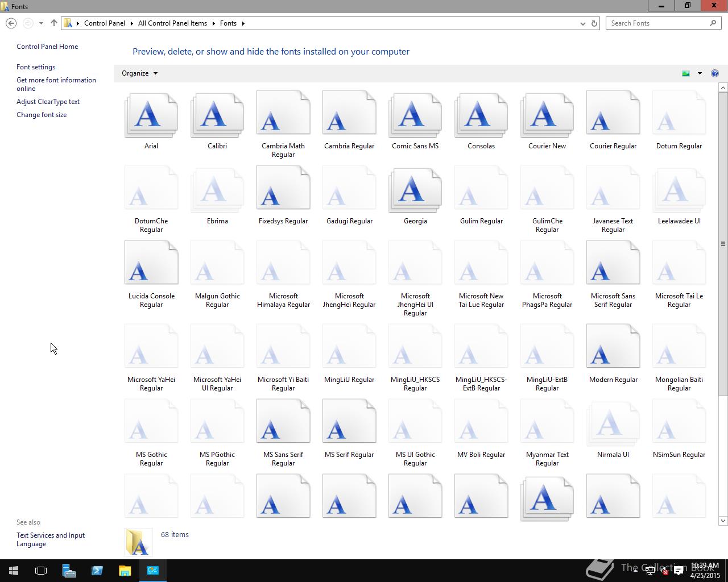728x582 pixels.
Task: Select the Ebrima font icon
Action: tap(217, 190)
